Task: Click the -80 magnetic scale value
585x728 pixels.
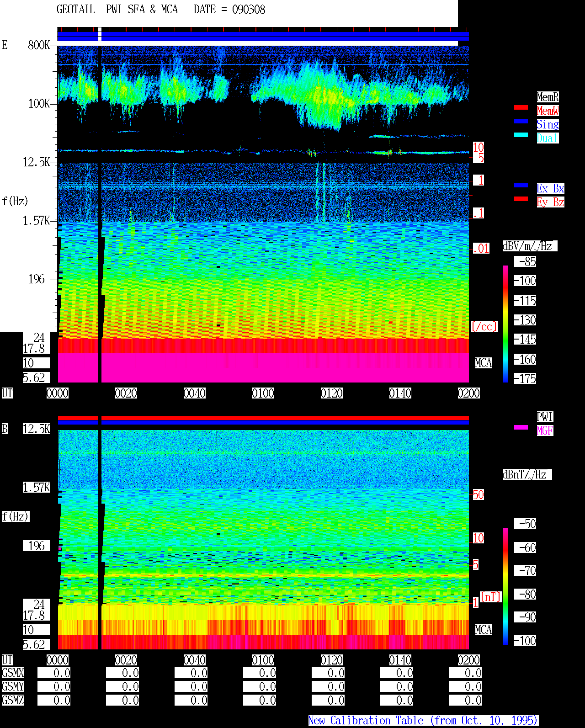Action: point(525,594)
